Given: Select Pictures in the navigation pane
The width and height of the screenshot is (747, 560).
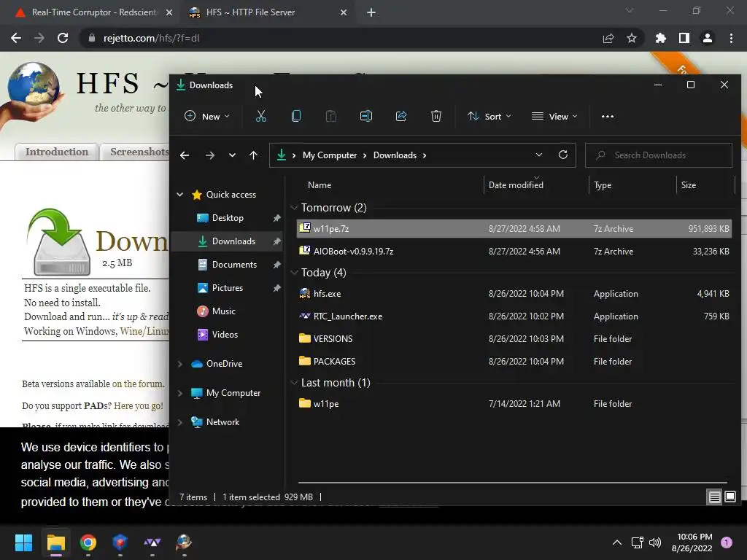Looking at the screenshot, I should (x=228, y=288).
